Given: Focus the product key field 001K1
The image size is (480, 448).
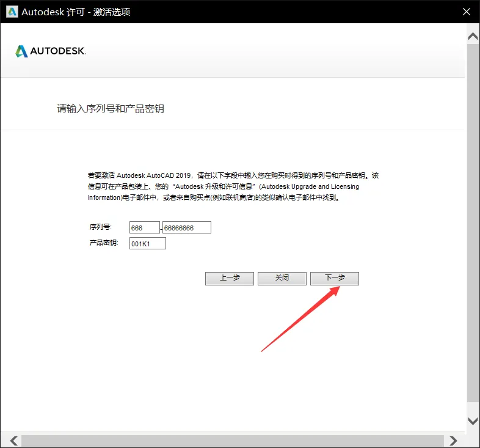Looking at the screenshot, I should pos(148,243).
